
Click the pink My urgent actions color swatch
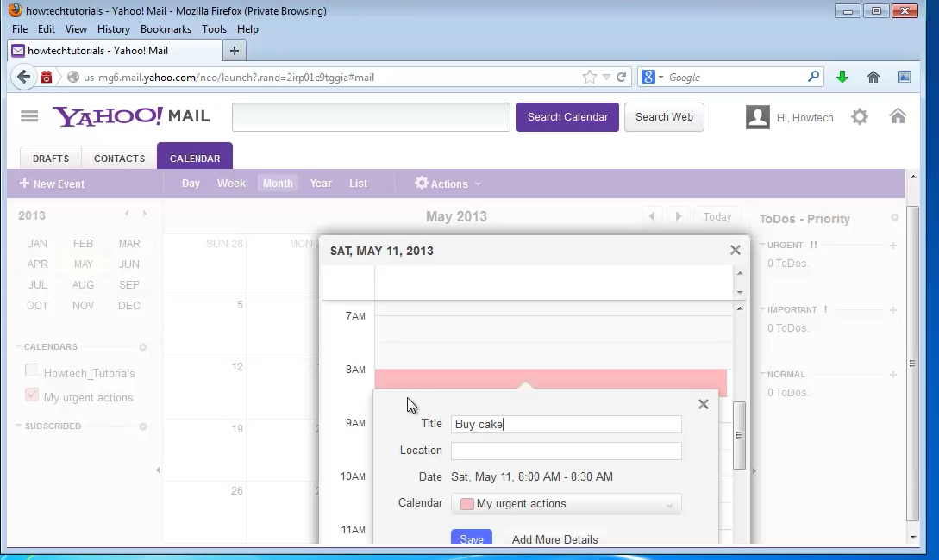coord(466,504)
